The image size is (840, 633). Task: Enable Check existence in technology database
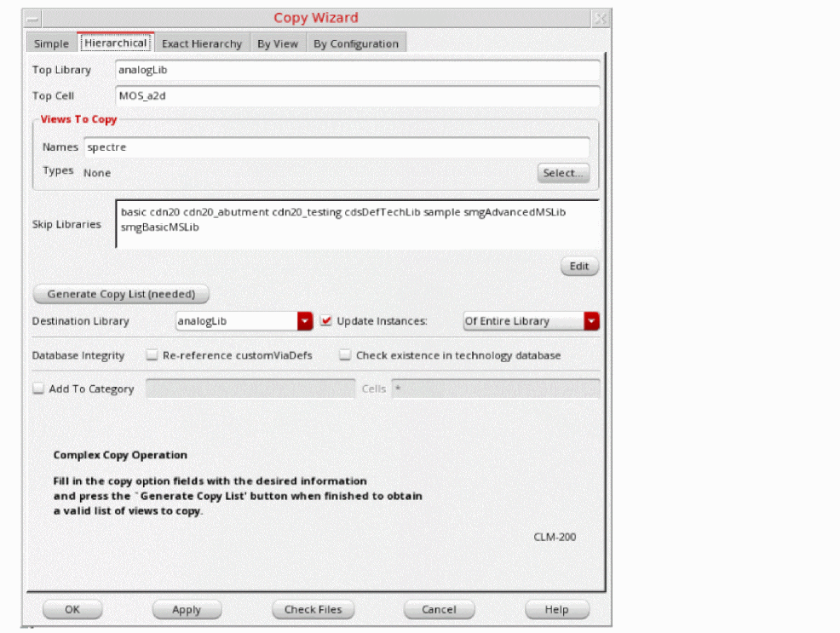click(x=345, y=355)
